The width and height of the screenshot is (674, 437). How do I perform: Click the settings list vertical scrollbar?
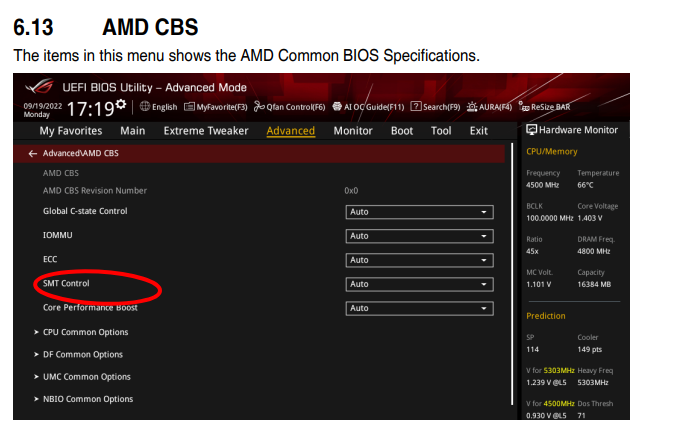coord(512,274)
